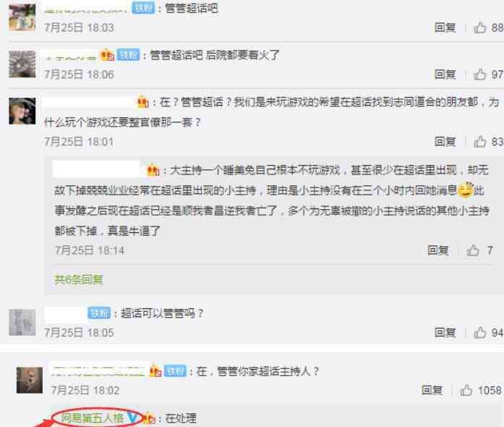Reply to the 7月25日 18:02 comment
This screenshot has width=504, height=427.
(x=432, y=390)
